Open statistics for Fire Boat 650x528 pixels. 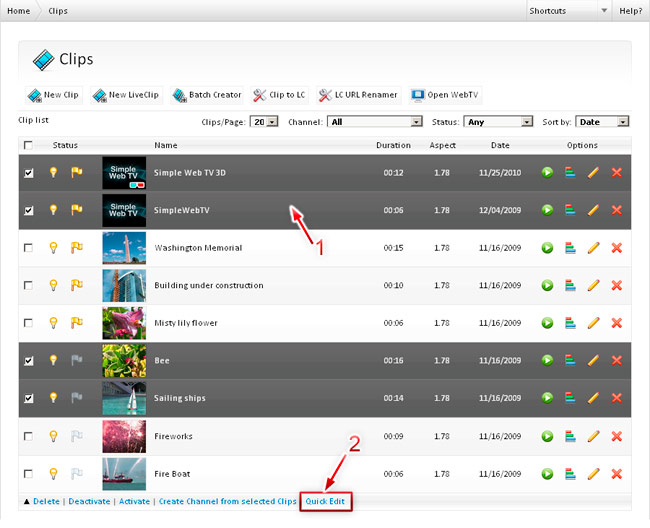point(570,474)
